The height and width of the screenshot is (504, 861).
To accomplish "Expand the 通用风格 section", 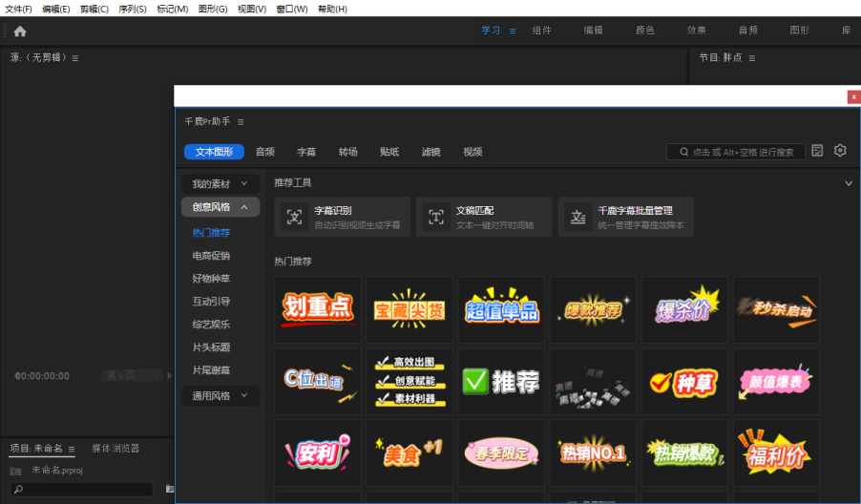I will click(244, 395).
